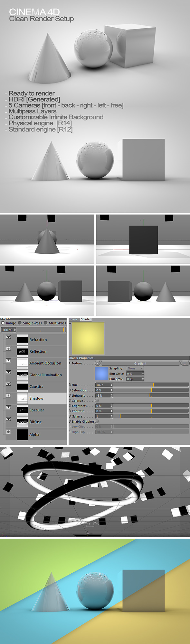Open the Basic tab
Screen dimensions: 190x644
(74, 319)
